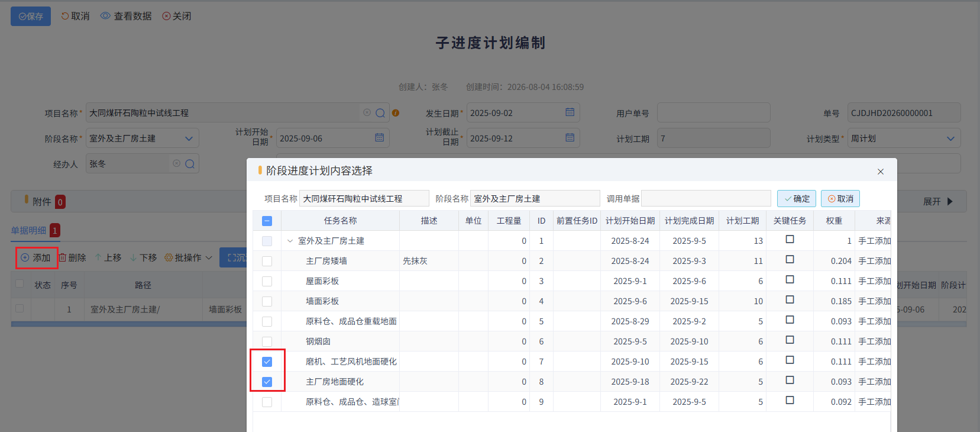Viewport: 980px width, 432px height.
Task: Collapse the 室外及主厂房土建 tree node
Action: pos(290,241)
